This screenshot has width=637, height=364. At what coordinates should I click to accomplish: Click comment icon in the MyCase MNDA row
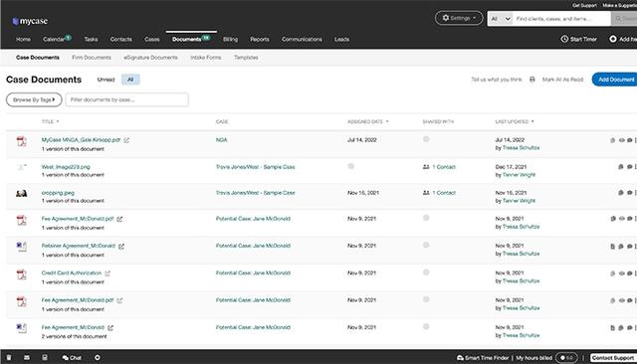(629, 140)
